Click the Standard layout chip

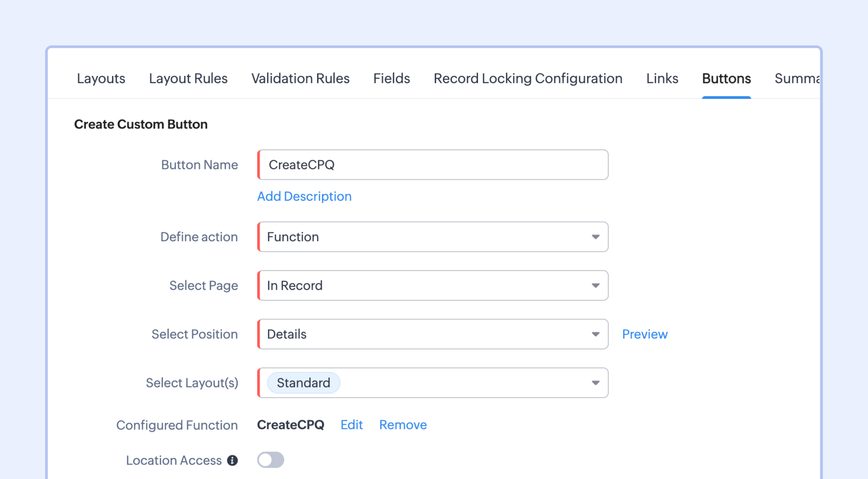coord(303,383)
